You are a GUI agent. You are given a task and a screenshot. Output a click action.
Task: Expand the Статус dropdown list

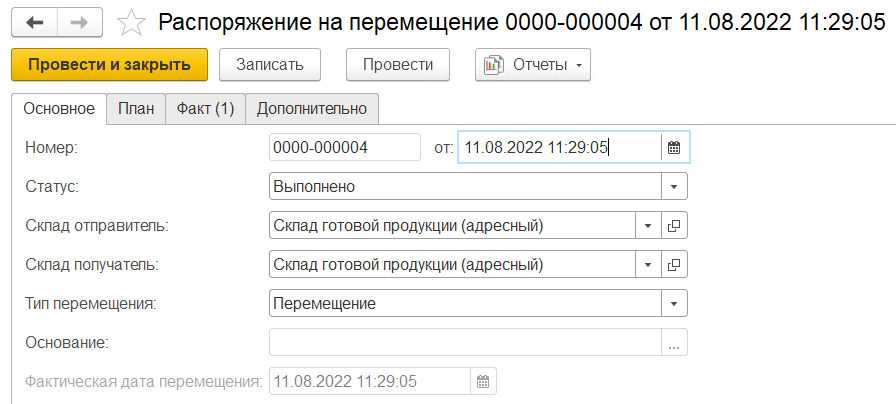(x=674, y=187)
